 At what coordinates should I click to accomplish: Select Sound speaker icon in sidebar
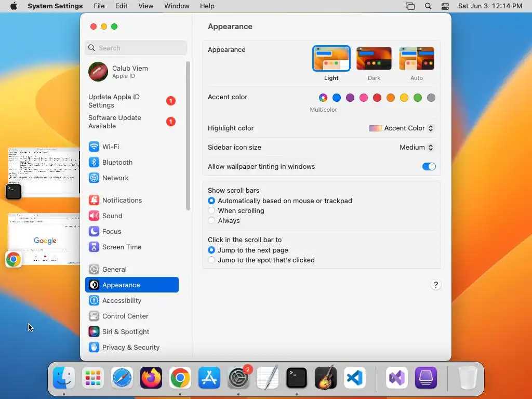click(x=94, y=216)
